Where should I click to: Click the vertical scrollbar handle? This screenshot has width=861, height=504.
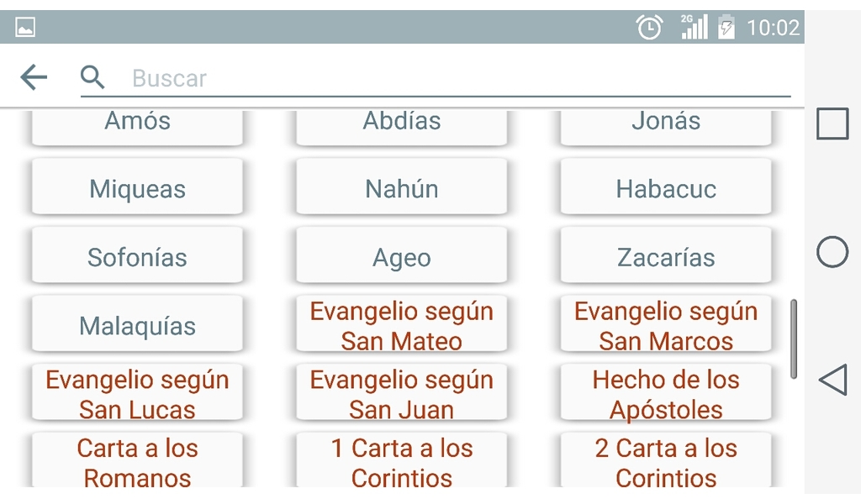click(x=794, y=339)
